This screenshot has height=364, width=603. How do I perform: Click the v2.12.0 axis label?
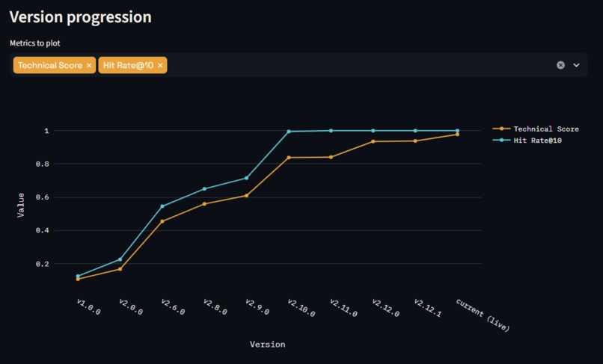click(x=386, y=308)
